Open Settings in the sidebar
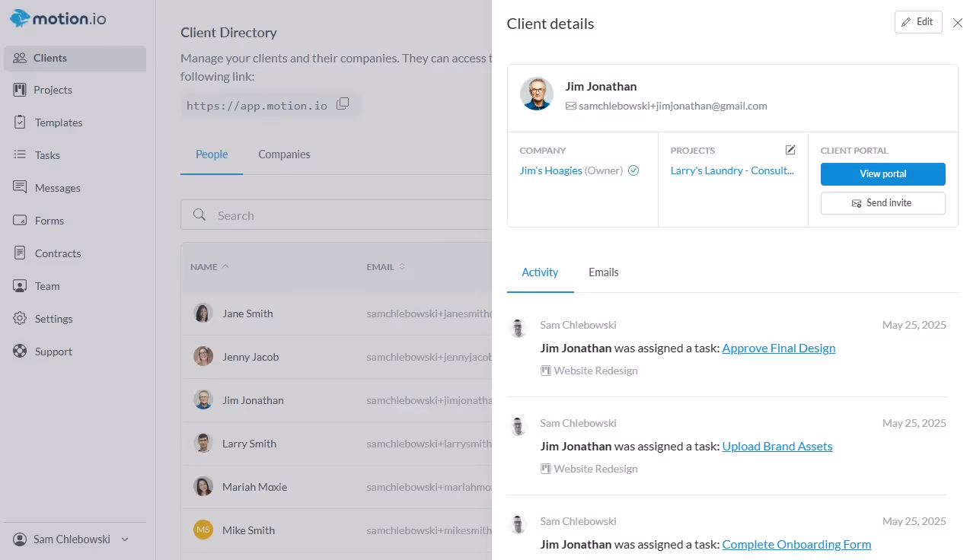Image resolution: width=970 pixels, height=560 pixels. click(75, 319)
